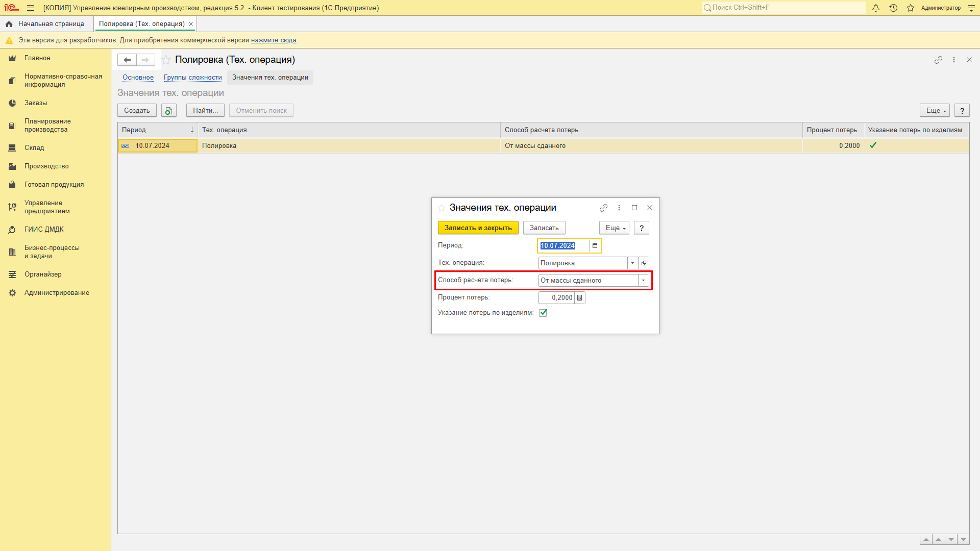The height and width of the screenshot is (551, 980).
Task: Select Значения тех. операции tab
Action: 270,78
